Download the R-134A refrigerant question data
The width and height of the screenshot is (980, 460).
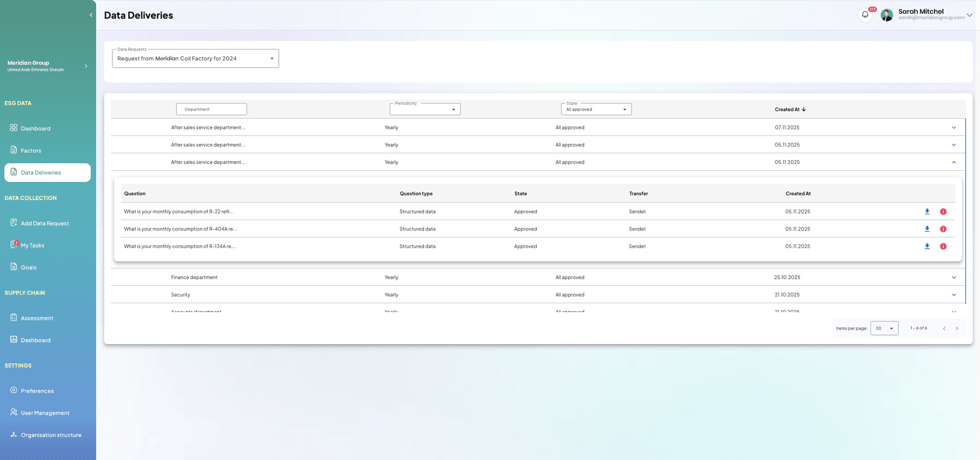point(927,246)
